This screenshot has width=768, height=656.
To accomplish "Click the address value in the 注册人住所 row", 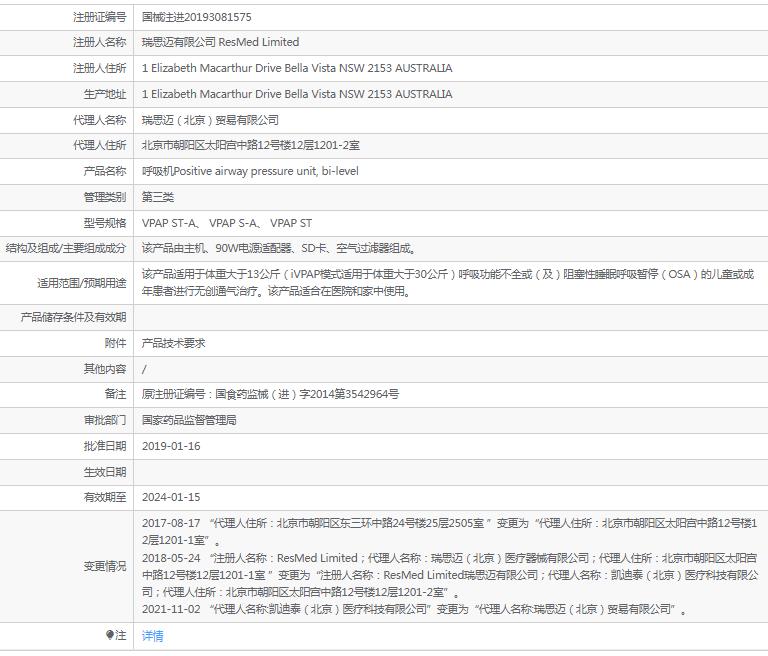I will (297, 68).
